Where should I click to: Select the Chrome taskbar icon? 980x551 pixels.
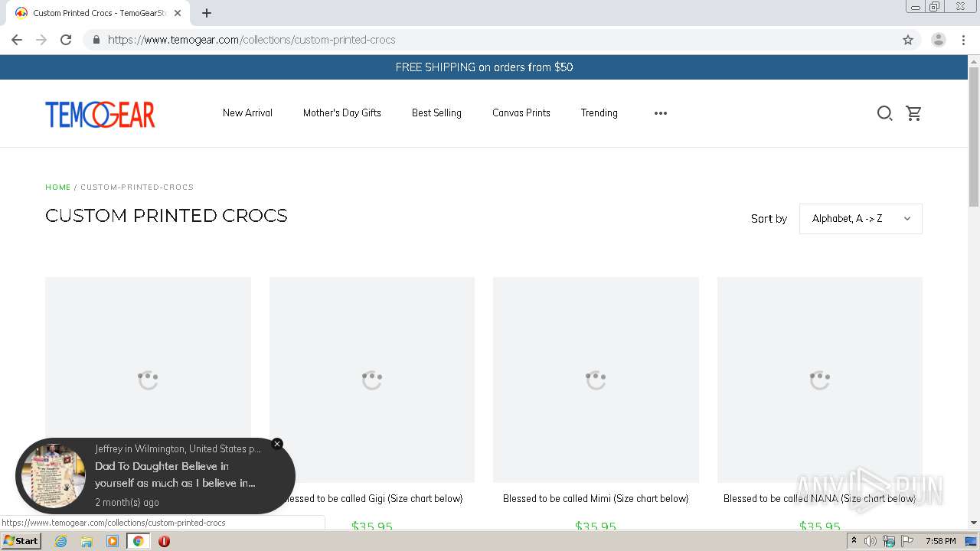tap(139, 541)
